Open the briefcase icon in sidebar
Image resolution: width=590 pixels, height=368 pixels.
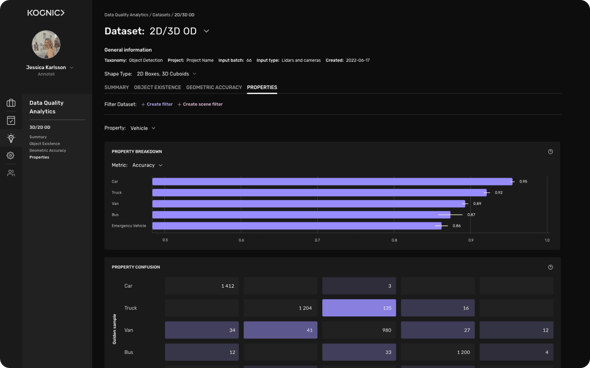(x=11, y=103)
